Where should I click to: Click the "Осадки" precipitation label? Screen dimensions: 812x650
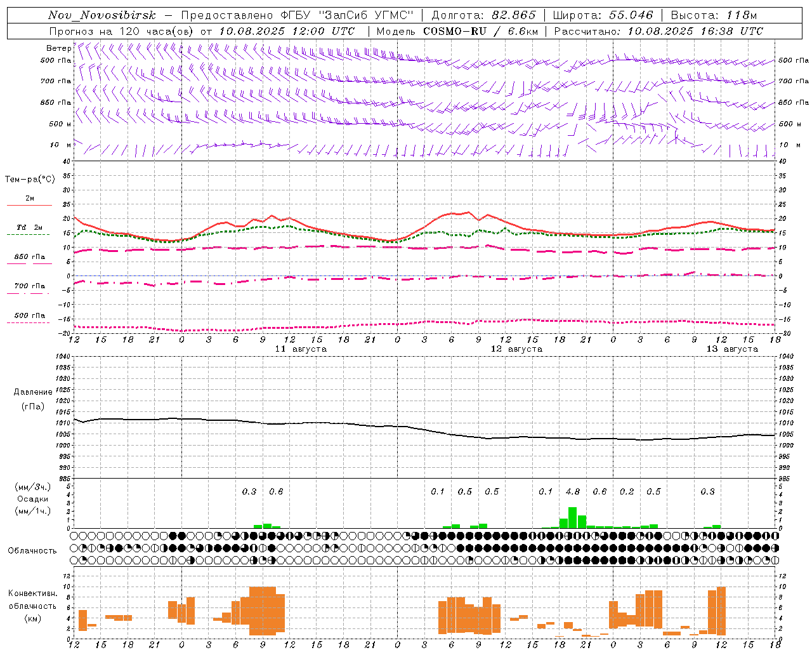33,498
